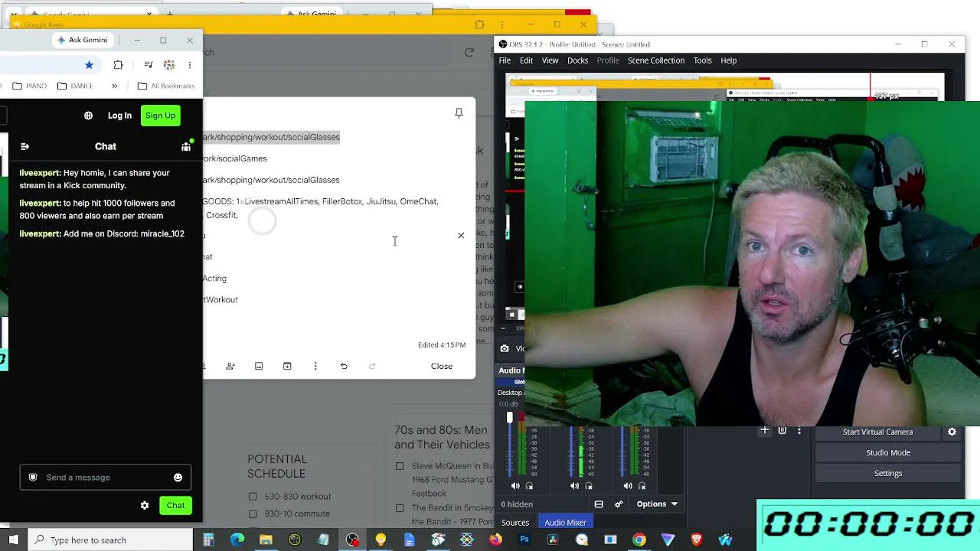This screenshot has width=980, height=551.
Task: Archive the Keep note
Action: (287, 366)
